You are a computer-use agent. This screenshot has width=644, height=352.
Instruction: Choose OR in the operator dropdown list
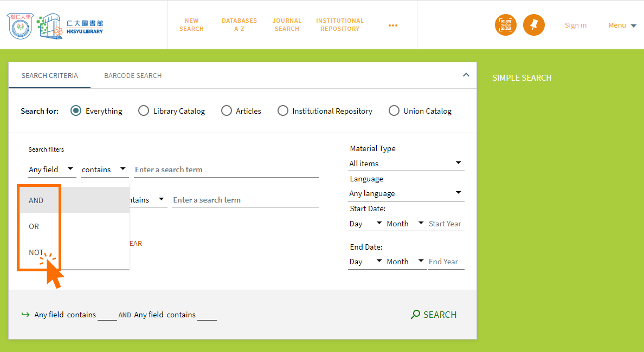34,226
